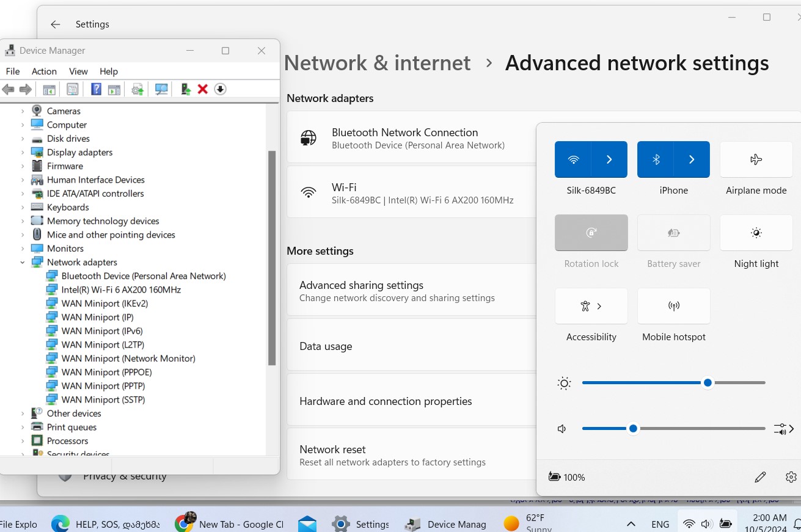The height and width of the screenshot is (532, 801).
Task: Expand the Cameras node in Device Manager
Action: pos(23,111)
